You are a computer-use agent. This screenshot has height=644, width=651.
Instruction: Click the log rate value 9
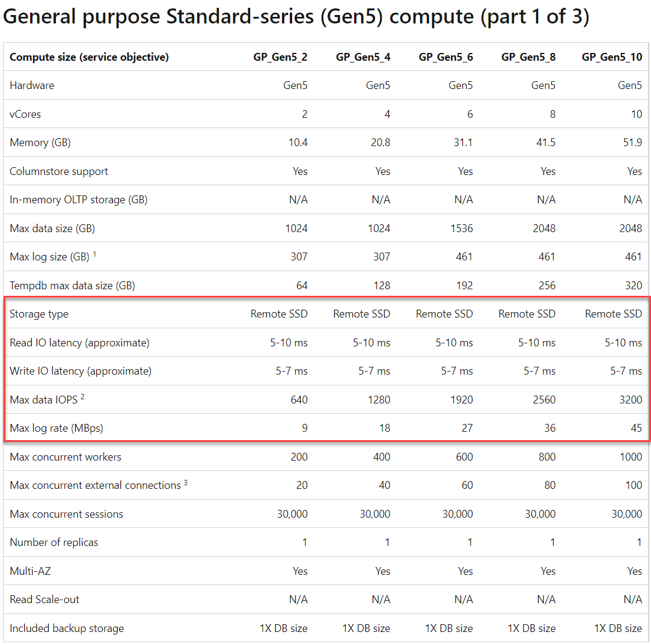tap(305, 429)
